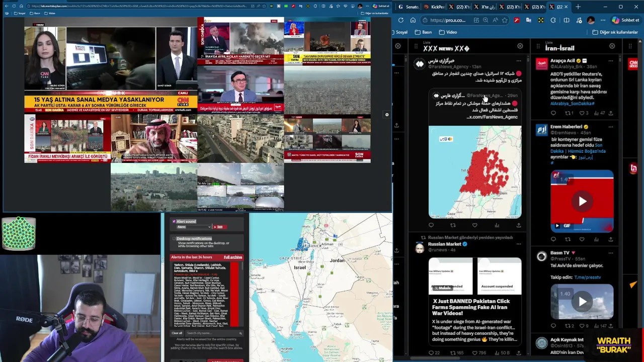Open browser zoom magnifier in address bar
The image size is (644, 362).
point(486,20)
